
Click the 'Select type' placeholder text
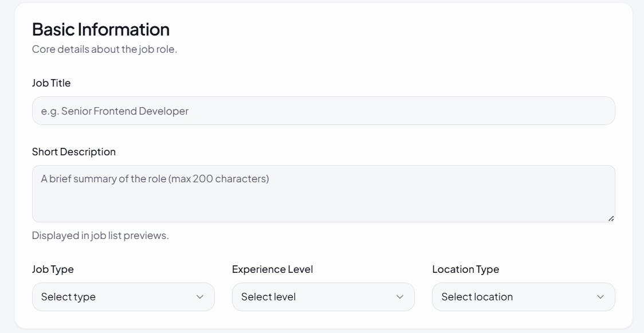pos(68,297)
